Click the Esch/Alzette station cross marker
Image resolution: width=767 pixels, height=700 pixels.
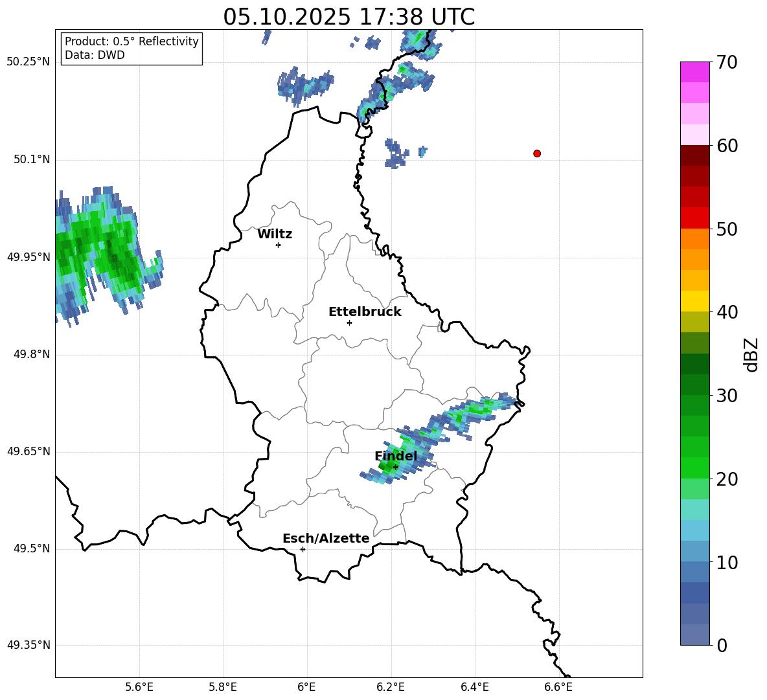(303, 549)
